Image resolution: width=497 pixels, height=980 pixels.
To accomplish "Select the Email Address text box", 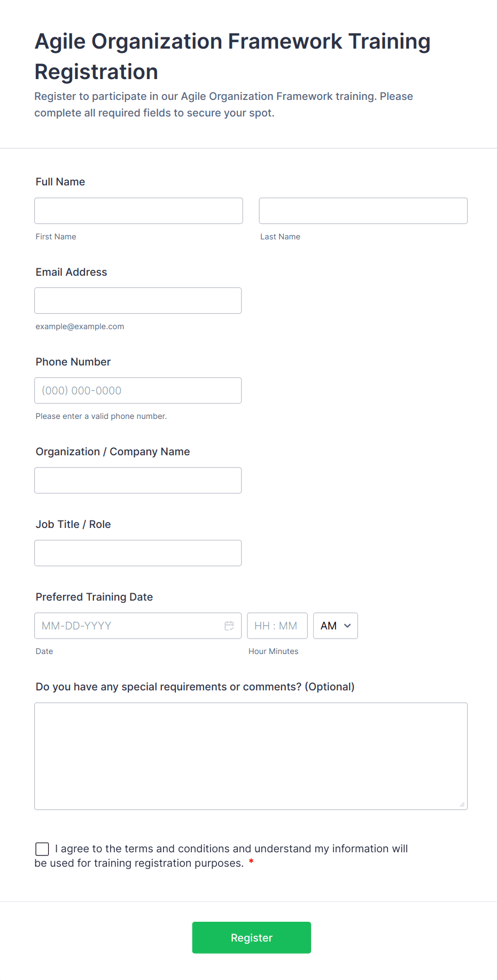I will tap(138, 301).
